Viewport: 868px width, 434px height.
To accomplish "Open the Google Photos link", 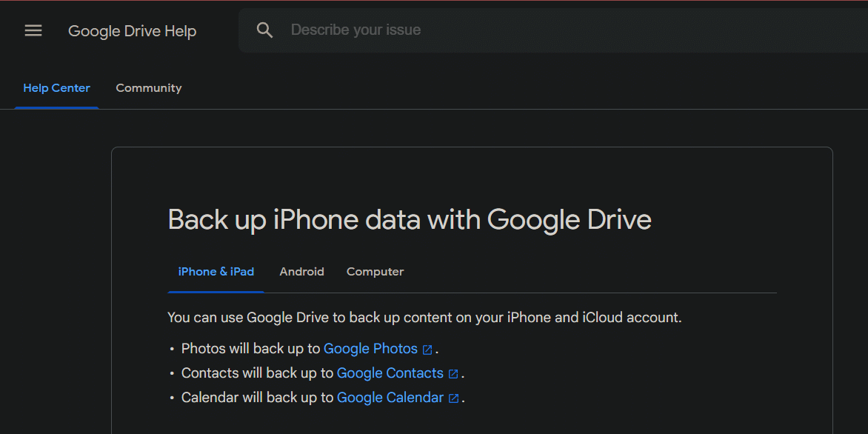I will (370, 349).
